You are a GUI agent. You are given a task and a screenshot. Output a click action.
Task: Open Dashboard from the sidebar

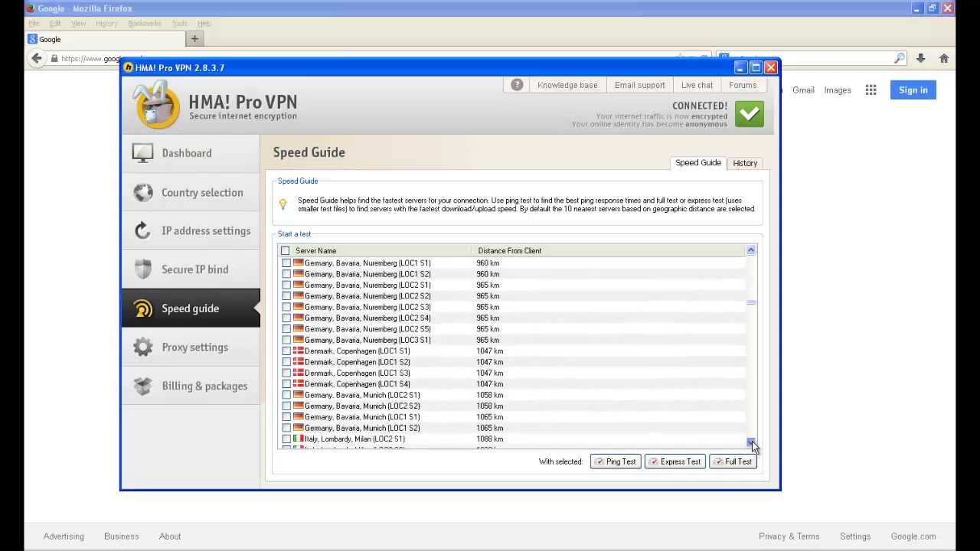(x=191, y=153)
